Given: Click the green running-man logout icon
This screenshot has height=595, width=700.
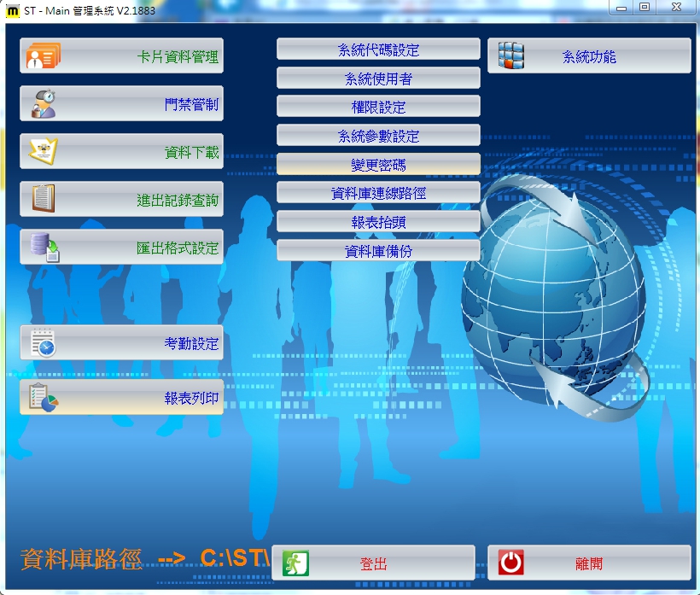Looking at the screenshot, I should [x=295, y=563].
